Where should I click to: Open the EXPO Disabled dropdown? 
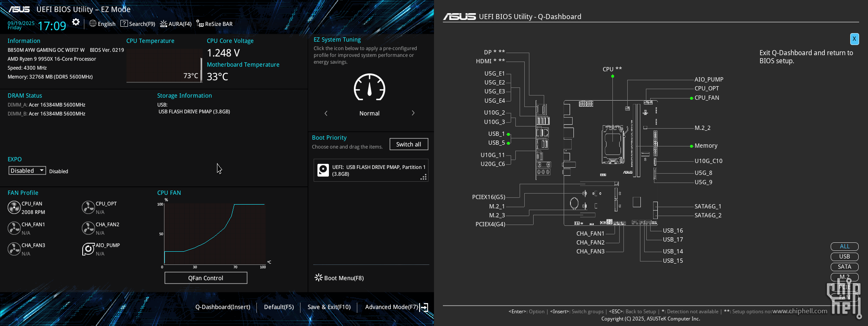(x=27, y=171)
